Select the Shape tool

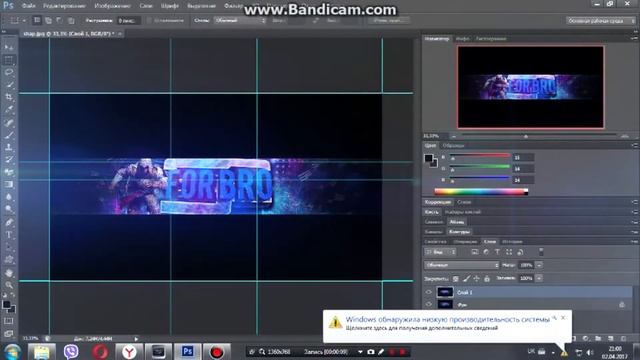[9, 260]
